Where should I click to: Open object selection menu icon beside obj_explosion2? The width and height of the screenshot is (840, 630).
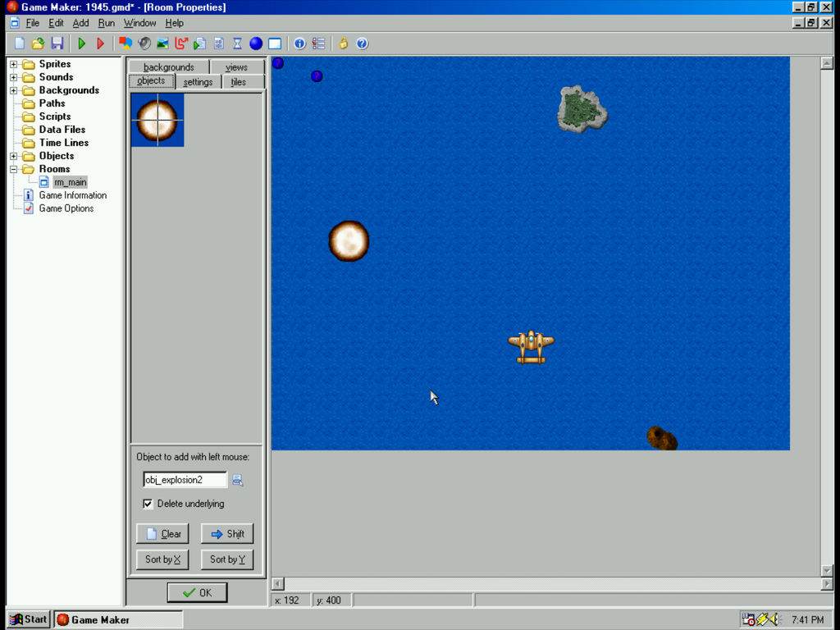[x=237, y=480]
